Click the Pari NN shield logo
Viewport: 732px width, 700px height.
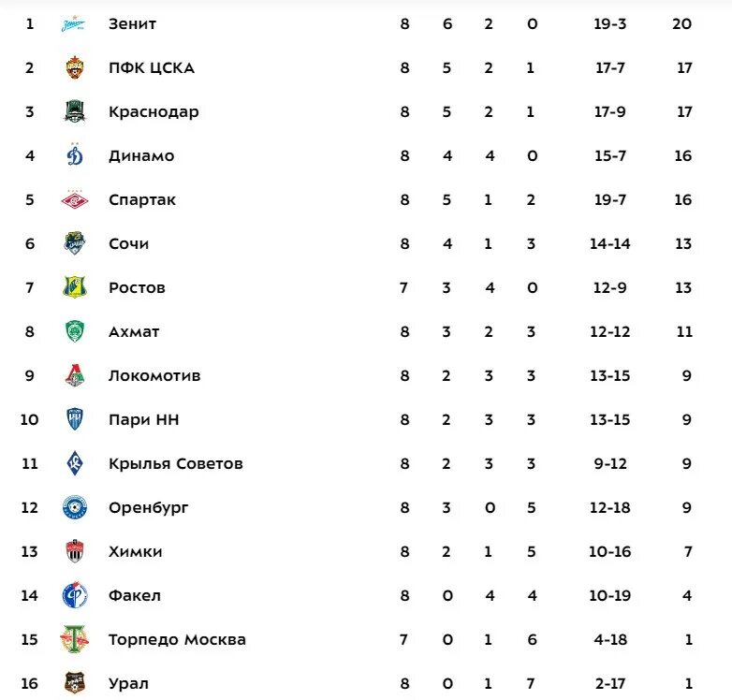click(x=74, y=419)
